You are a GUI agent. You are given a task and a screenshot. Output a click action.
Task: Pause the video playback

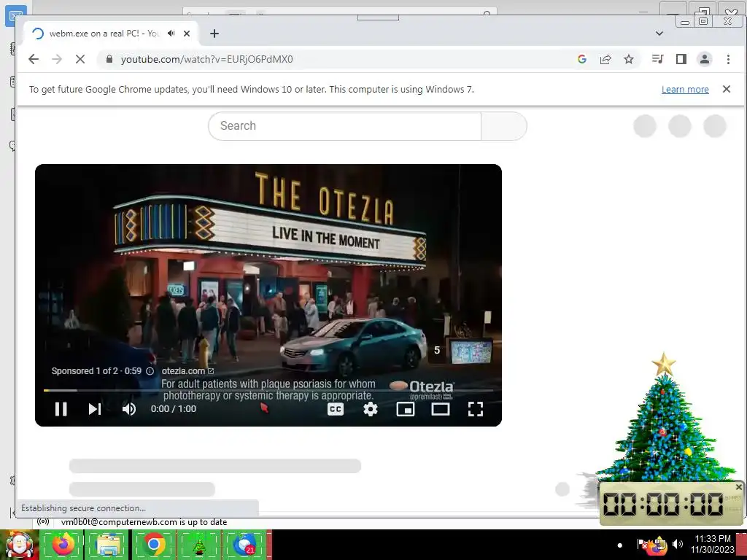[x=61, y=408]
